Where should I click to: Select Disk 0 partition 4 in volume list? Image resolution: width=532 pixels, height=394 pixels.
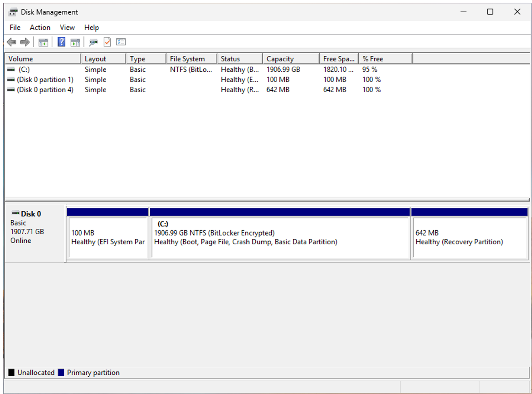(x=45, y=89)
